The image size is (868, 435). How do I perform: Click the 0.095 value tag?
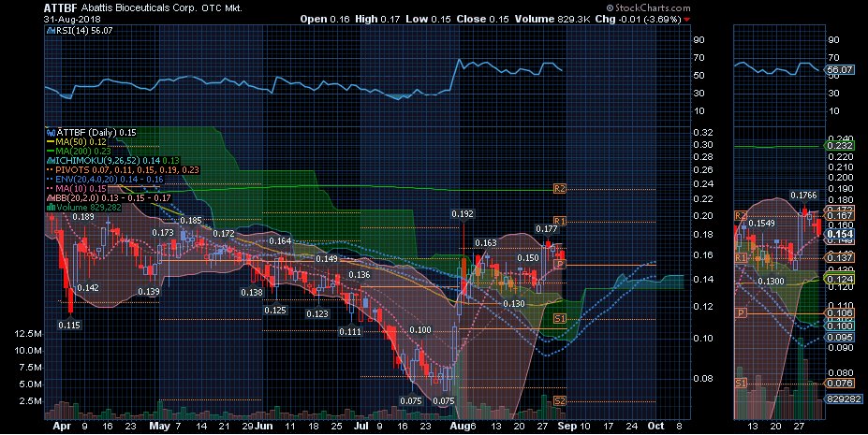(839, 337)
